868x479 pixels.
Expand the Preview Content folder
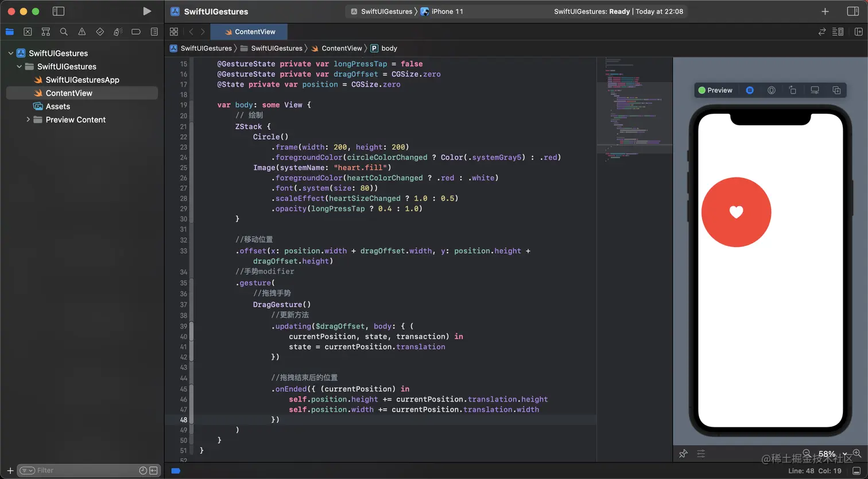coord(28,119)
